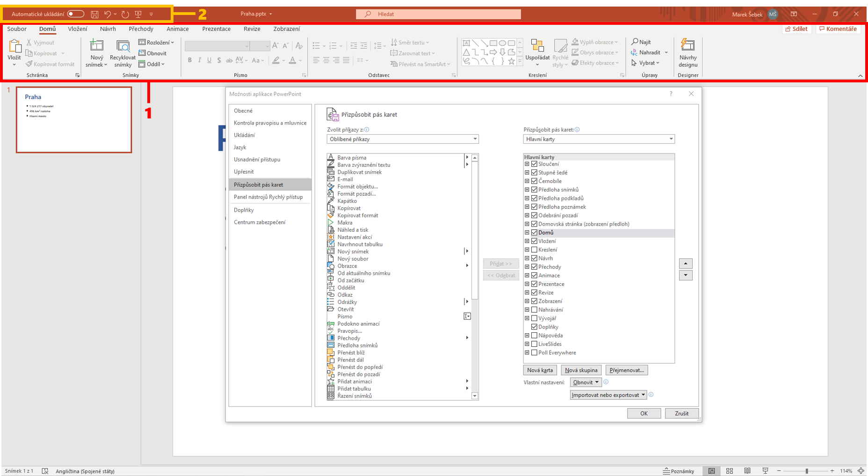868x476 pixels.
Task: Open the Hlavní karty dropdown
Action: [x=599, y=139]
